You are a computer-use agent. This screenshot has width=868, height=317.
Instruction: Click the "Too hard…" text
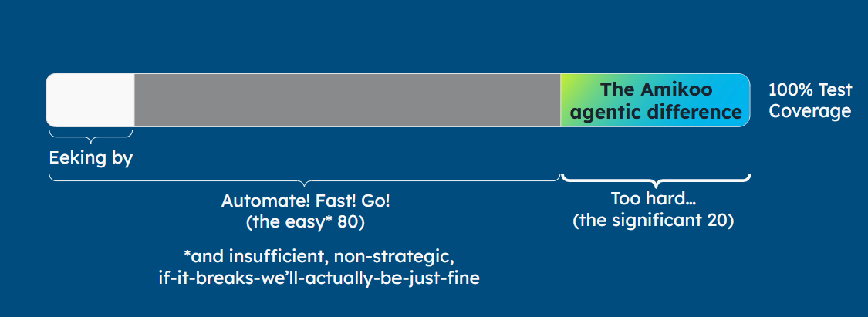[654, 199]
